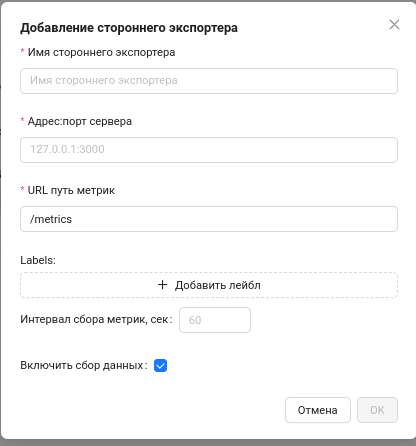Uncheck the Включить сбор данных checkbox
The width and height of the screenshot is (416, 446).
click(160, 366)
